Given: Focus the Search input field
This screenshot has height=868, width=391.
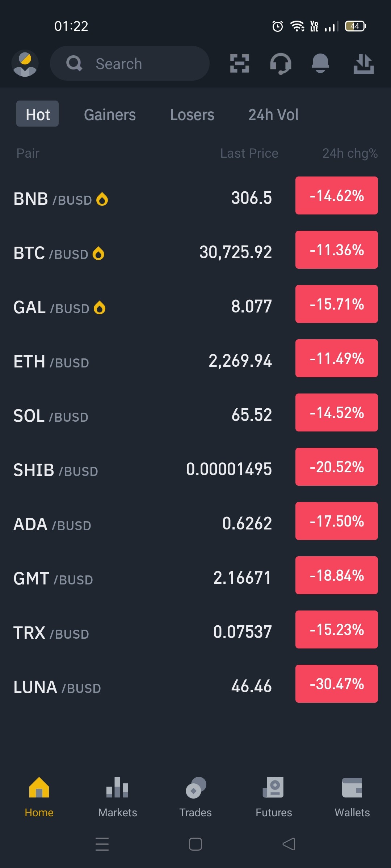Looking at the screenshot, I should pyautogui.click(x=130, y=63).
